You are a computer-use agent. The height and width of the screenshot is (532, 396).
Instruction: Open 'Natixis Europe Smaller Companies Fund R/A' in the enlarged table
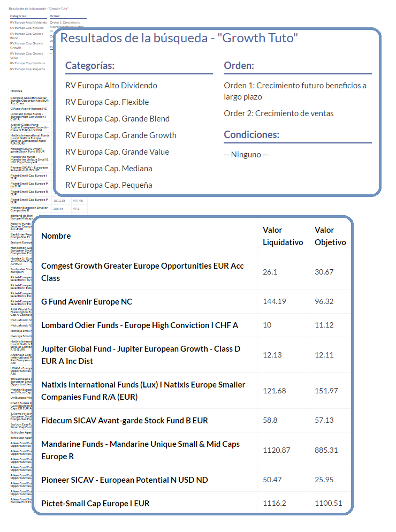point(143,391)
